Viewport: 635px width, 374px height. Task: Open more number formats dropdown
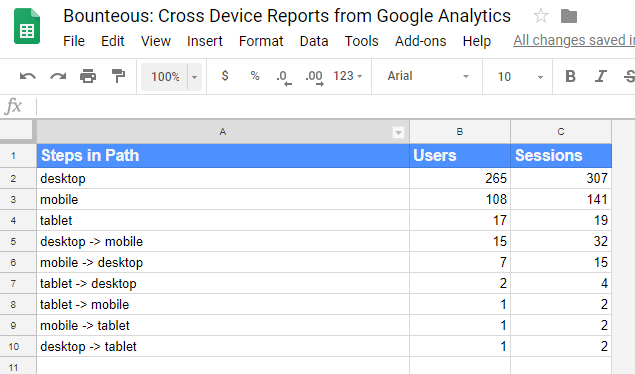347,76
